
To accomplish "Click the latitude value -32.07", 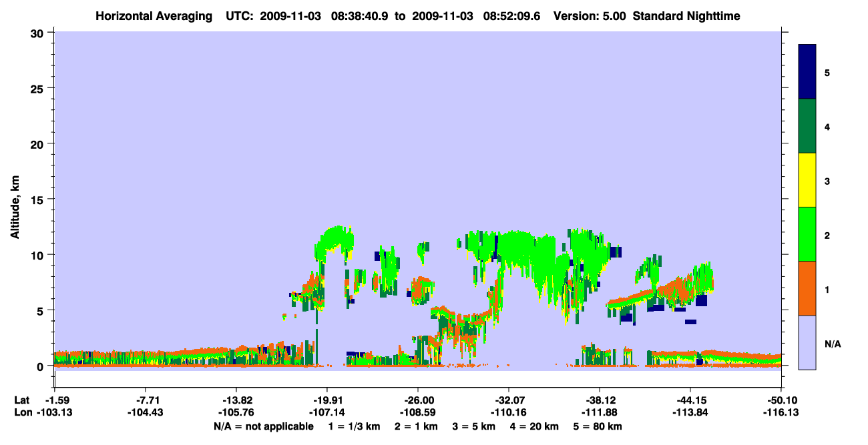I will click(x=509, y=400).
